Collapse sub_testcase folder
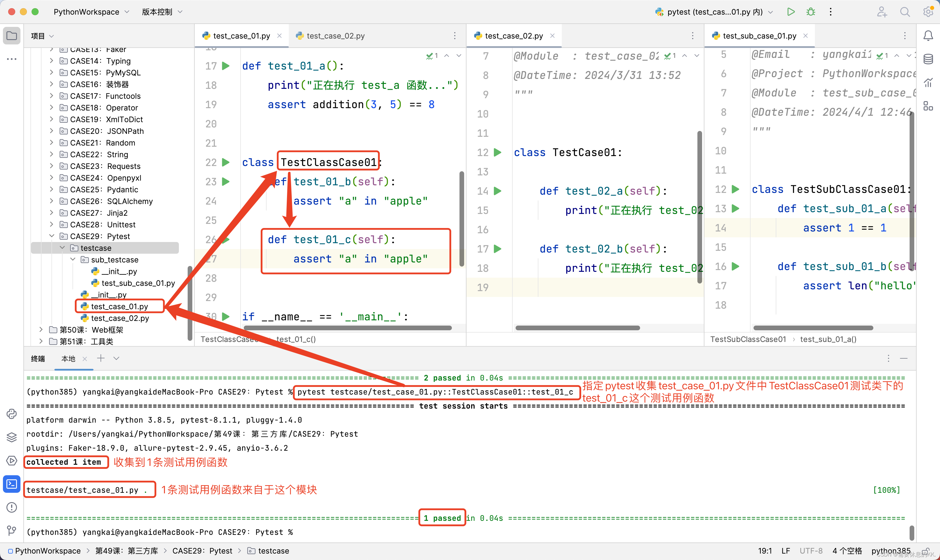 coord(73,260)
